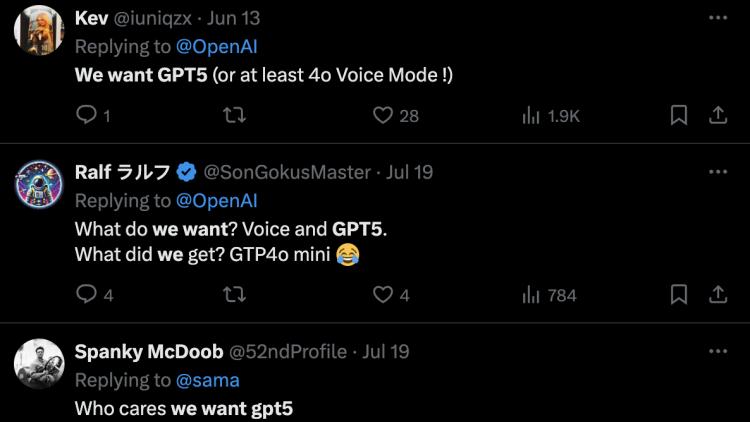
Task: Bookmark Ralf's tweet
Action: (x=679, y=295)
